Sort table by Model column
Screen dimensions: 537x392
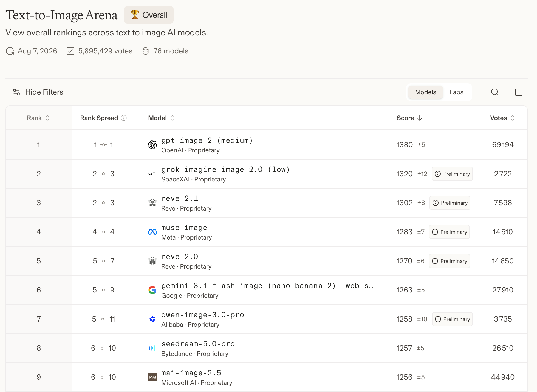coord(161,118)
